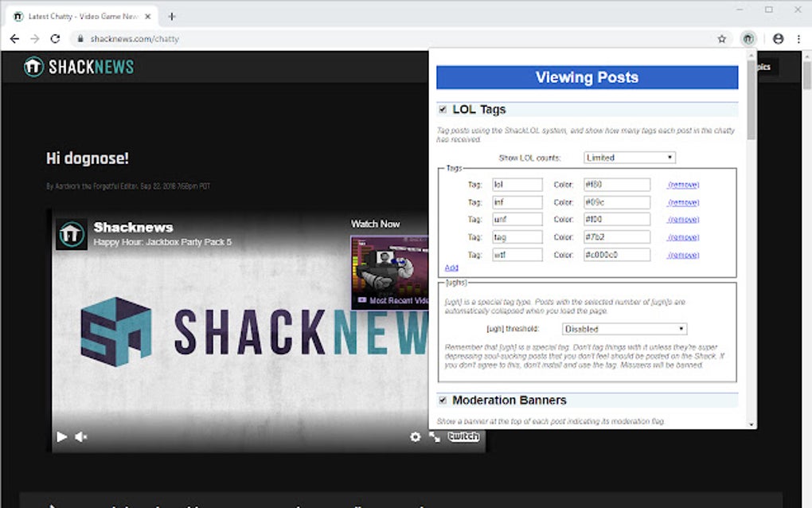Edit the tag tag name field
812x508 pixels.
coord(517,236)
